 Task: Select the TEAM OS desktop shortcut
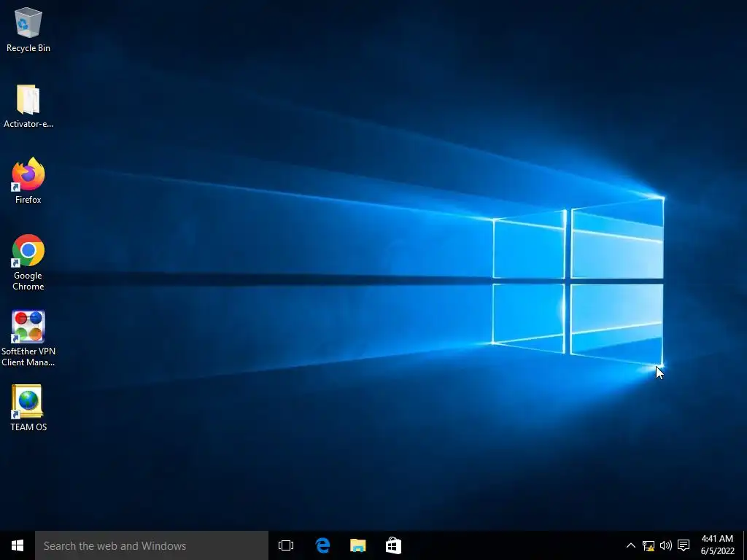coord(28,408)
